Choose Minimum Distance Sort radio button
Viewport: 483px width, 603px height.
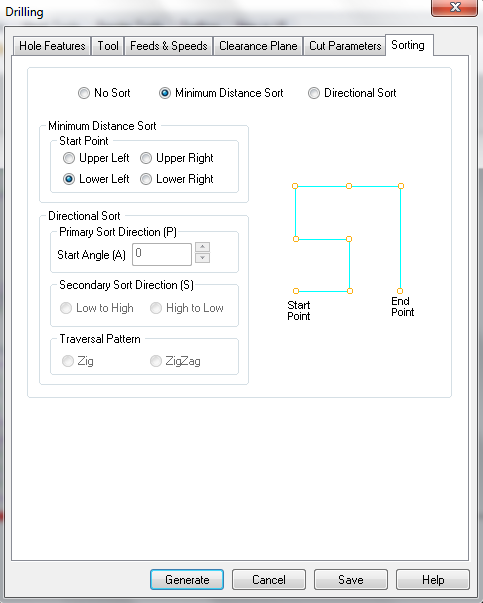click(165, 93)
